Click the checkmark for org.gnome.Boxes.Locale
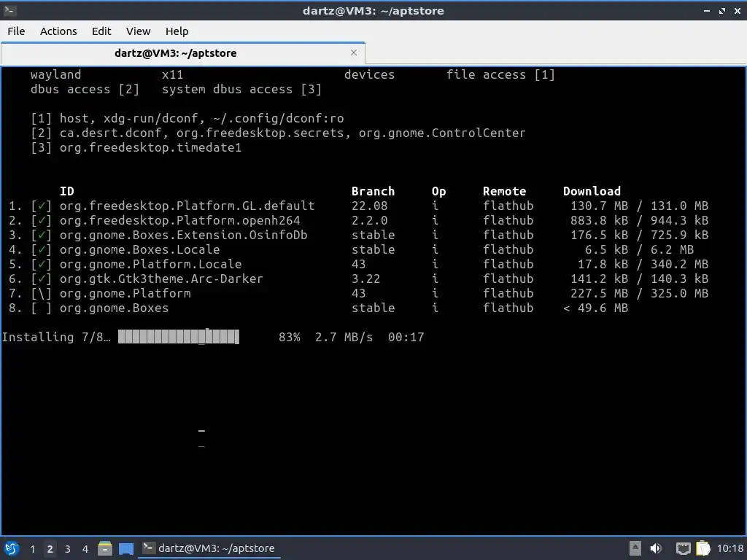The image size is (747, 560). [42, 249]
